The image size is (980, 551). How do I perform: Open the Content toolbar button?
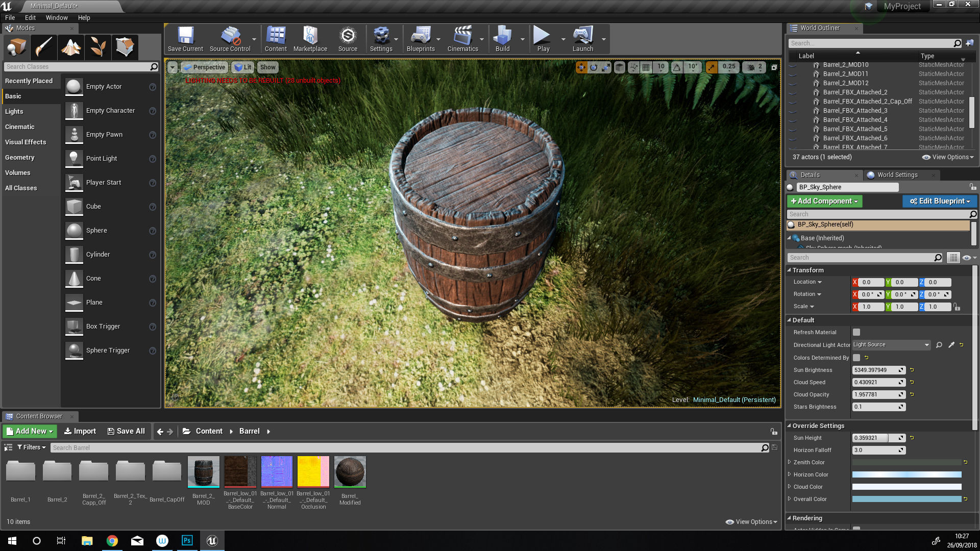click(x=276, y=39)
